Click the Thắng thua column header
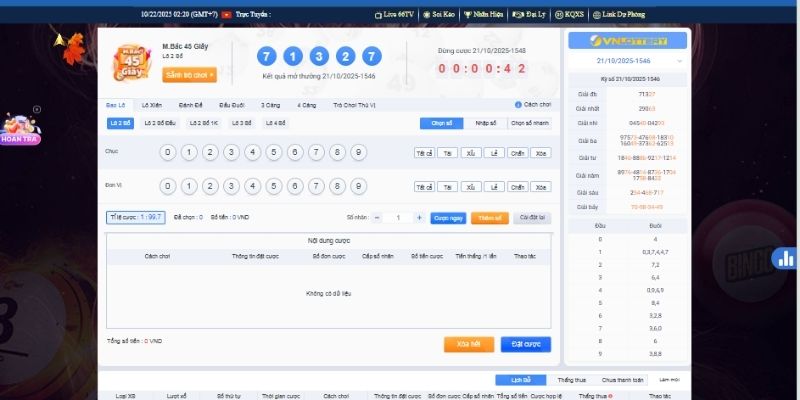The width and height of the screenshot is (800, 400). tap(595, 396)
